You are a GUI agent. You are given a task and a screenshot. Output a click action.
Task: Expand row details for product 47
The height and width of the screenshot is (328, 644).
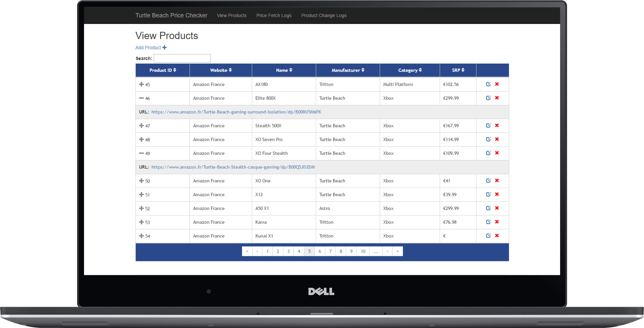(x=141, y=126)
